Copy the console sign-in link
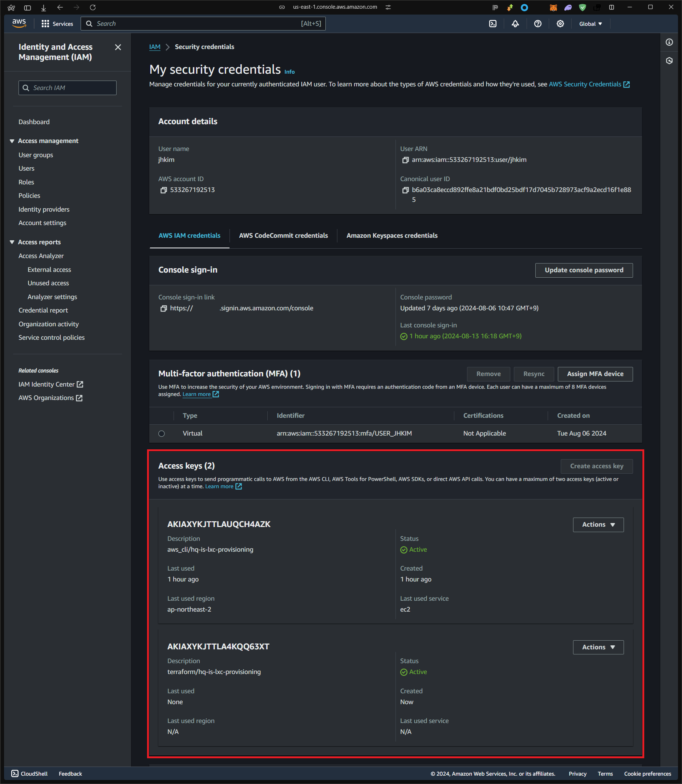 coord(163,309)
